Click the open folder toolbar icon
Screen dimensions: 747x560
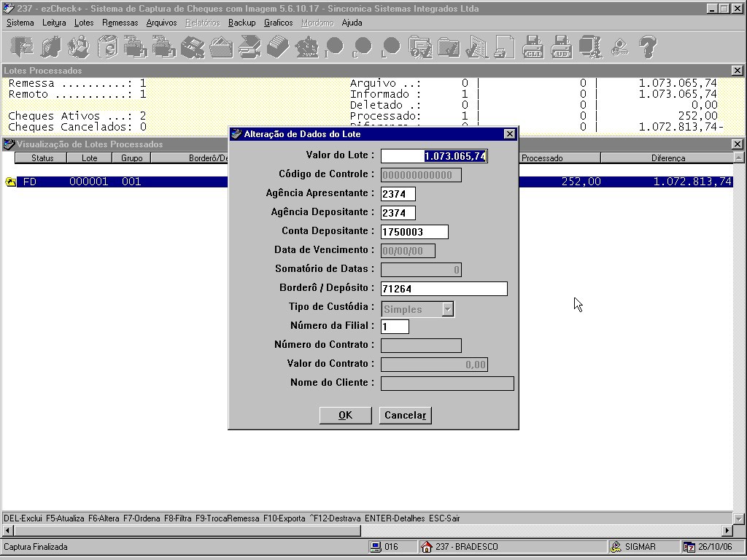pos(221,47)
